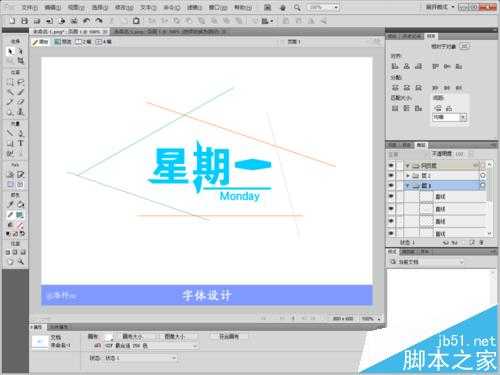The width and height of the screenshot is (500, 375).
Task: Select the Lasso tool
Action: tap(20, 82)
